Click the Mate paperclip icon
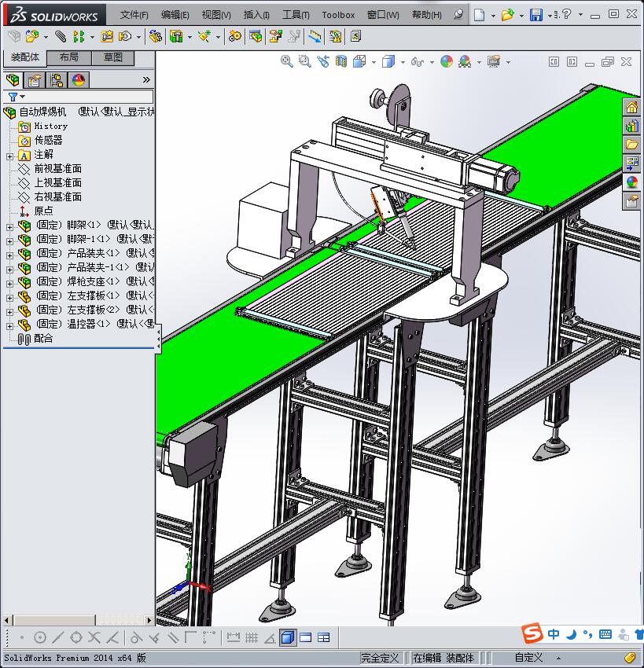The image size is (644, 668). coord(61,36)
